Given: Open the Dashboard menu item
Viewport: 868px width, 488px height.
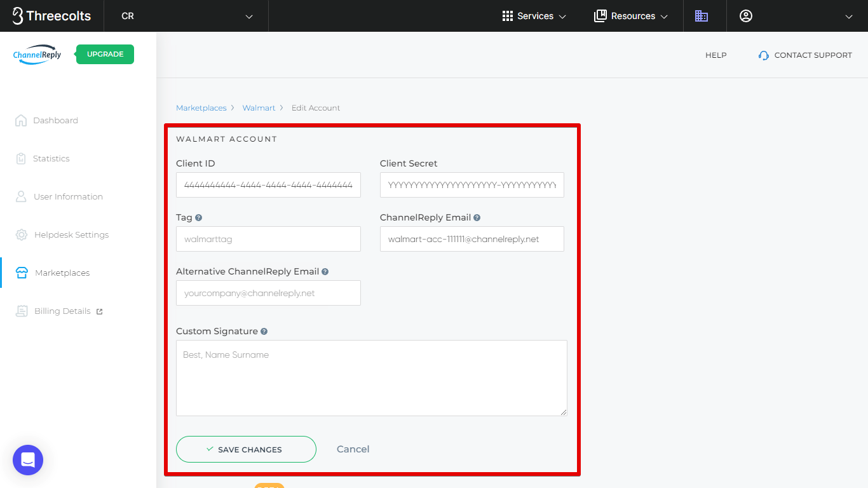Looking at the screenshot, I should (55, 120).
